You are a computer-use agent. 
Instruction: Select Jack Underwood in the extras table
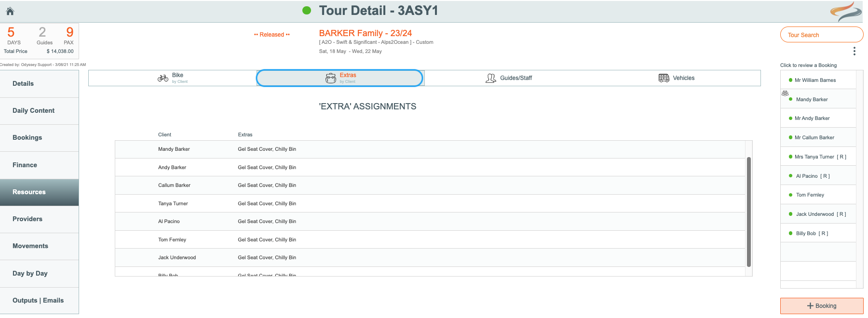click(177, 257)
